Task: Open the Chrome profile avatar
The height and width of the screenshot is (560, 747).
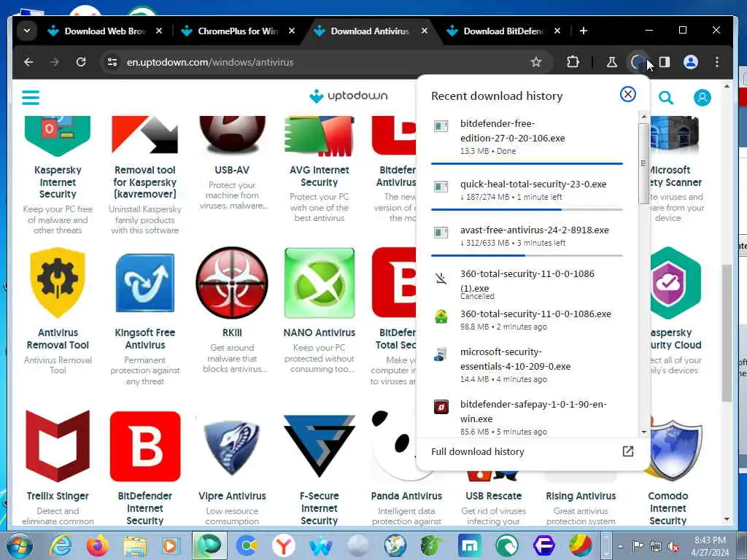Action: (690, 63)
